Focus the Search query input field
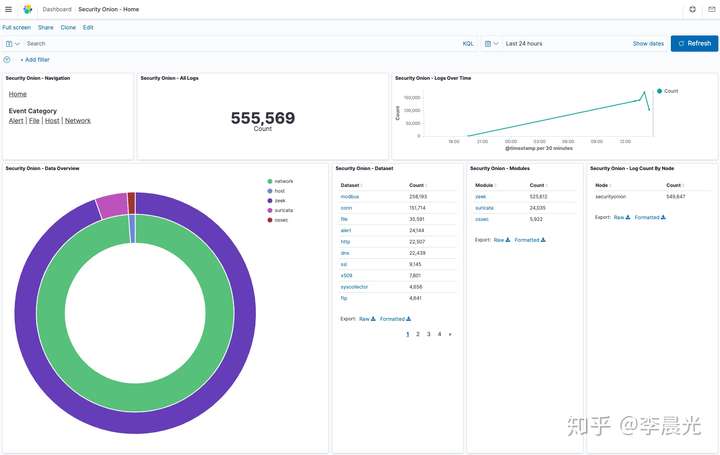The height and width of the screenshot is (455, 720). [239, 44]
